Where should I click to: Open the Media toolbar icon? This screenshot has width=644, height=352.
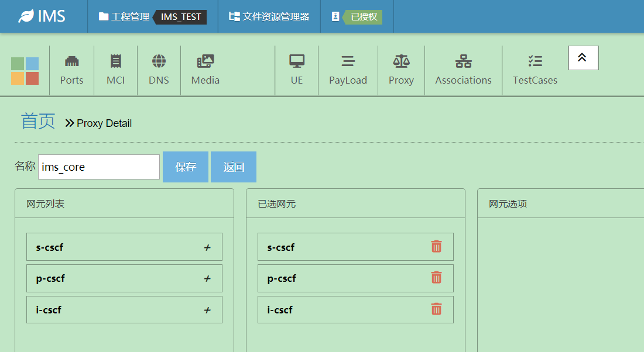(x=205, y=61)
